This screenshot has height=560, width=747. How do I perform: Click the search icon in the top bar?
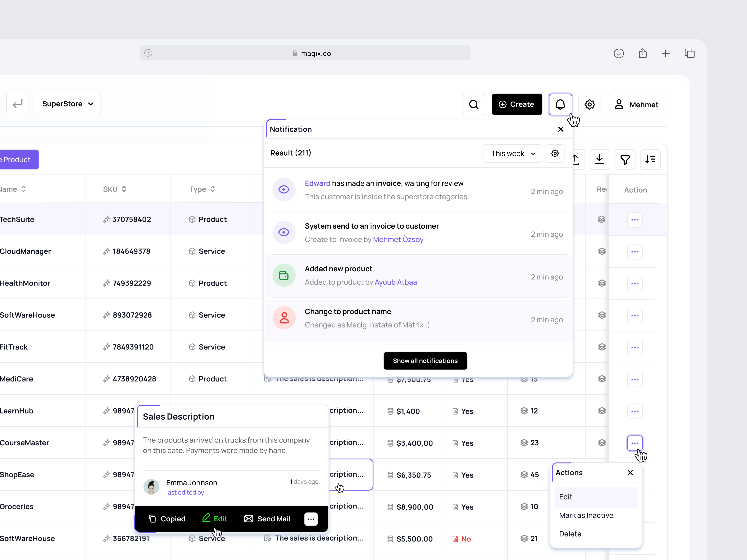474,104
